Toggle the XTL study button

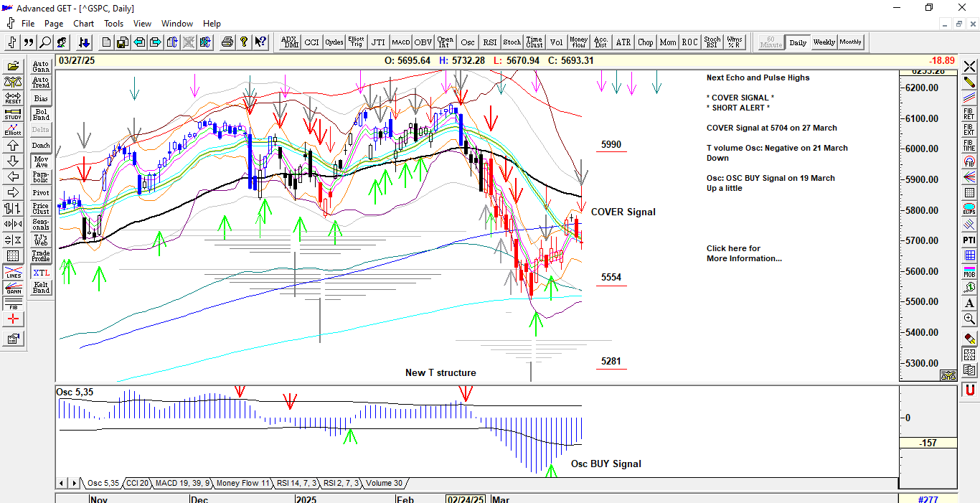[41, 273]
